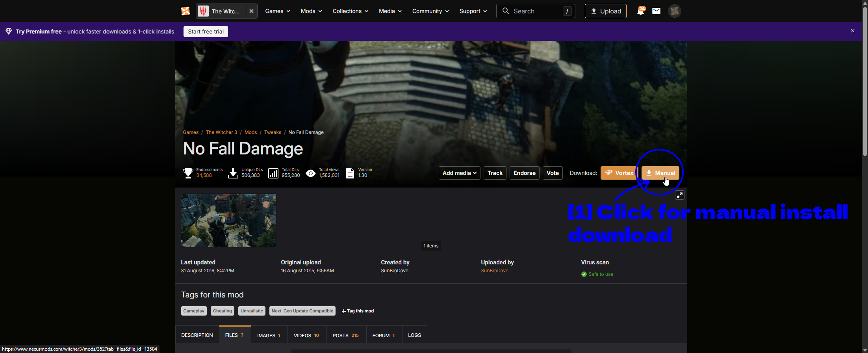Expand the image gallery fullscreen icon
This screenshot has height=353, width=868.
point(680,195)
